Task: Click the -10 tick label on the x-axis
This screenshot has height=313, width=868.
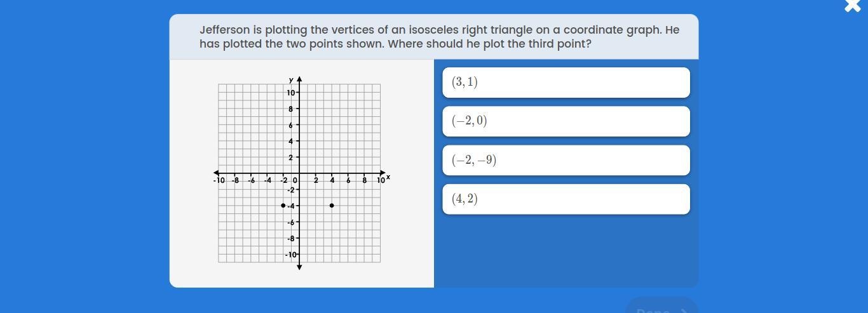Action: coord(219,181)
